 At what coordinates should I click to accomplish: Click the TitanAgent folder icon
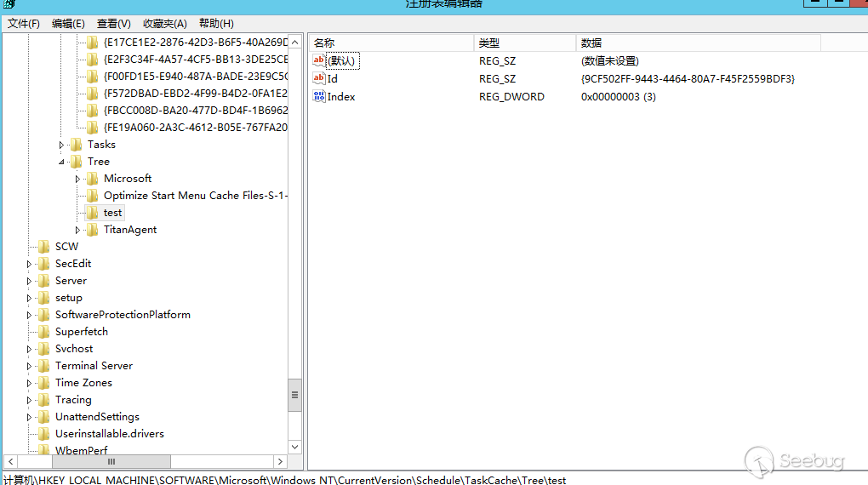click(x=93, y=230)
